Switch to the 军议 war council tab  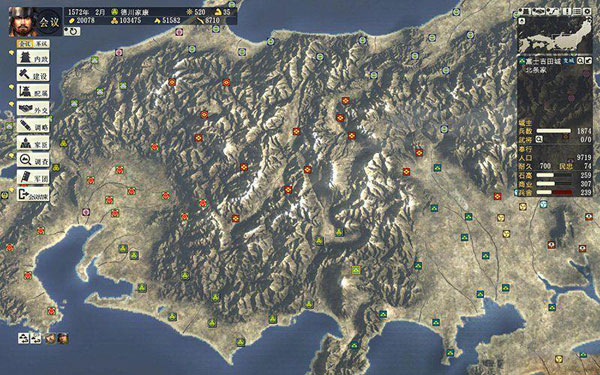click(41, 44)
